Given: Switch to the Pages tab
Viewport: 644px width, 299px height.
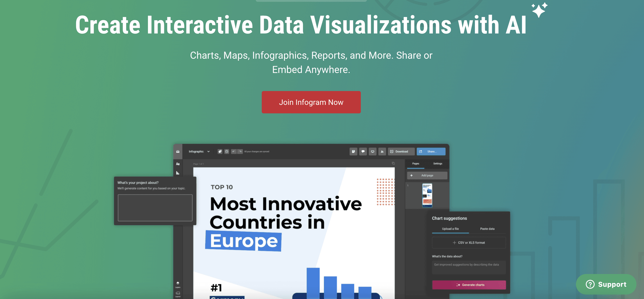Looking at the screenshot, I should pos(415,164).
